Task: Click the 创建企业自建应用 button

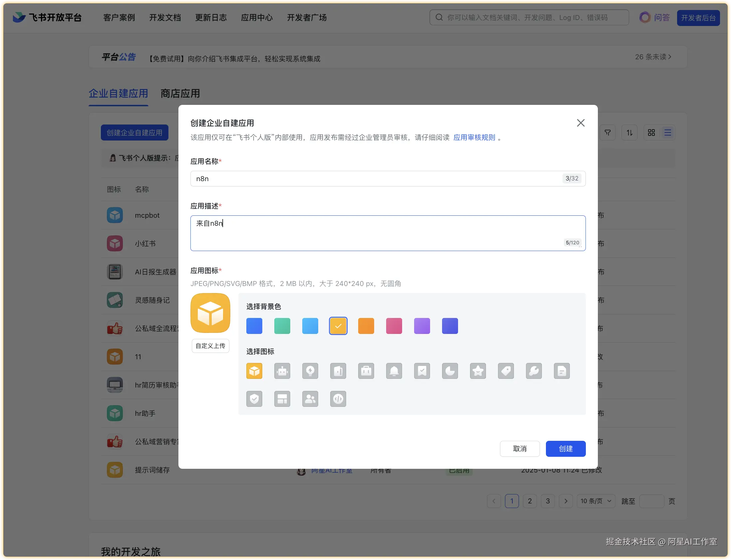Action: (x=134, y=133)
